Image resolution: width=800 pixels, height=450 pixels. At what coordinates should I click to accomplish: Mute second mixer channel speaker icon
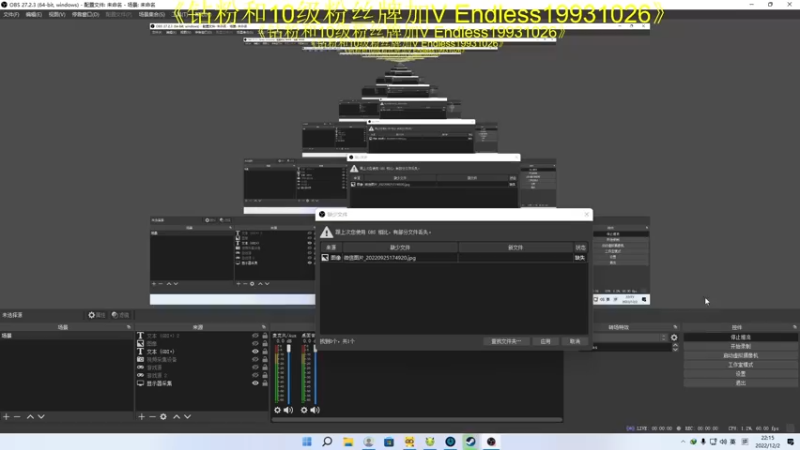[x=315, y=410]
